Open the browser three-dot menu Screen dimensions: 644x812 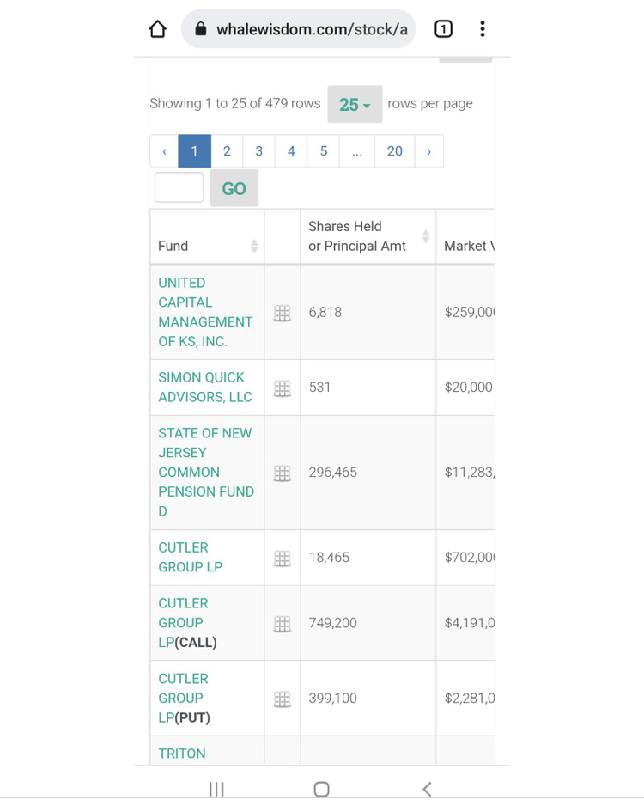[x=483, y=29]
